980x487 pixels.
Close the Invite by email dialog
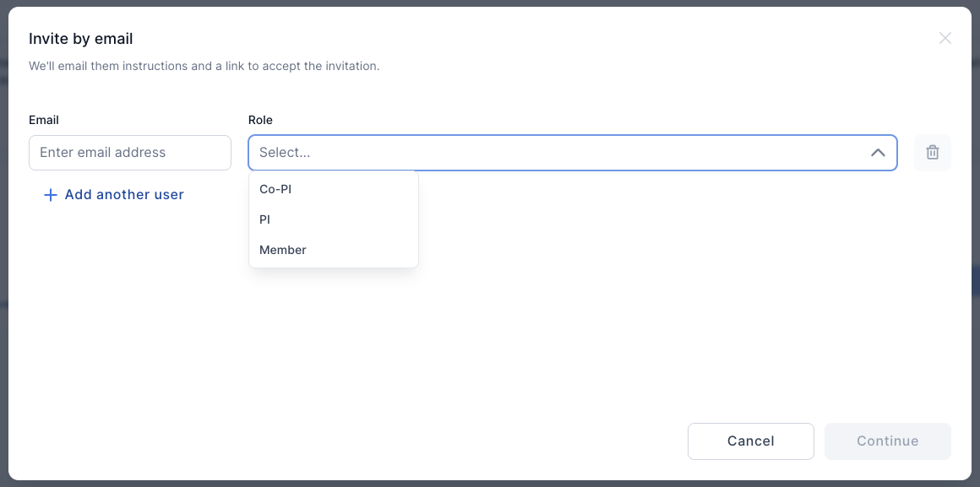click(945, 38)
